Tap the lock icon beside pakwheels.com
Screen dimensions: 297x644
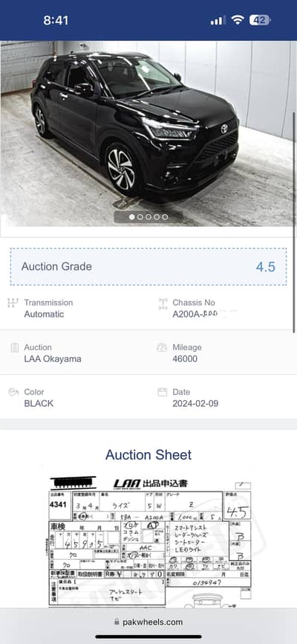117,622
